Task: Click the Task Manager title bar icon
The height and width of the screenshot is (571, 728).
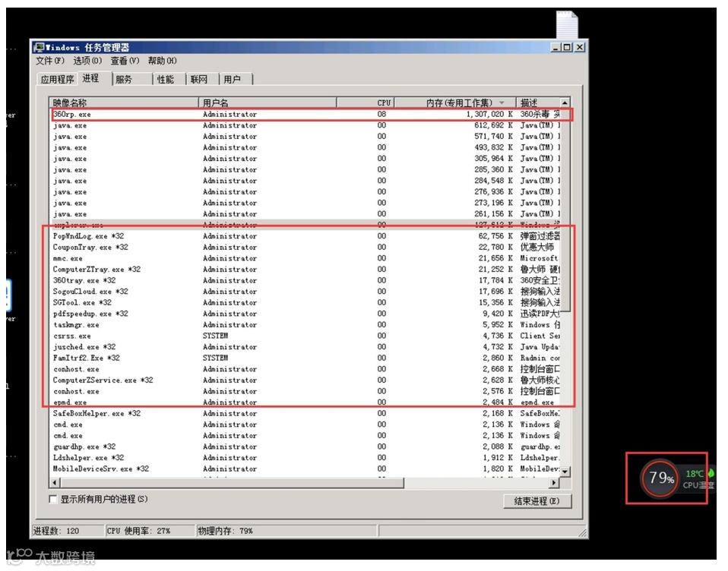Action: click(x=39, y=47)
